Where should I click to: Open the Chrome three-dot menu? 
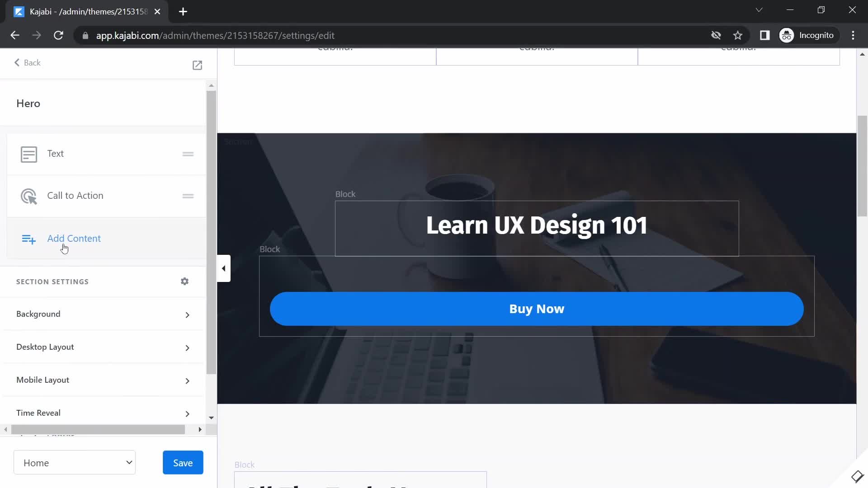pos(853,35)
